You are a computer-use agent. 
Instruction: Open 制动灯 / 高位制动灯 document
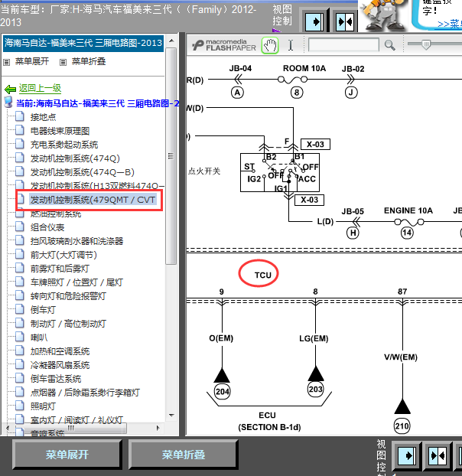click(x=68, y=324)
